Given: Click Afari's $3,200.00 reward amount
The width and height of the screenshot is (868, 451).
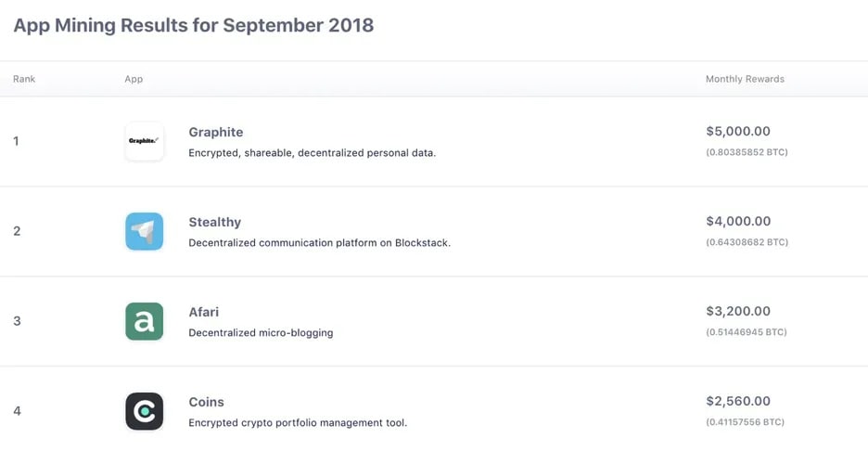Looking at the screenshot, I should click(738, 311).
